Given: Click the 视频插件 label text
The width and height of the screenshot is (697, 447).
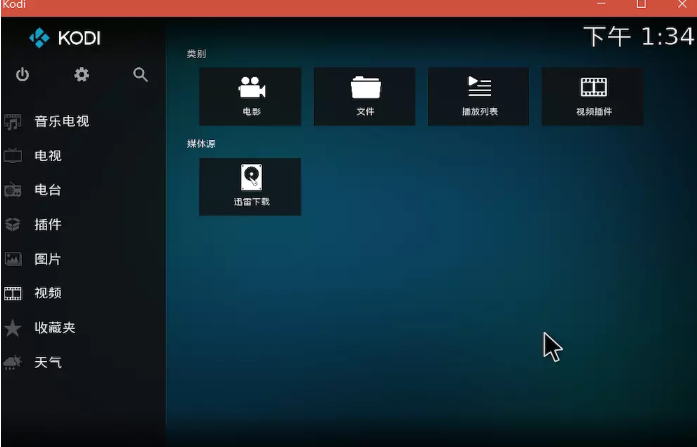Looking at the screenshot, I should point(594,112).
